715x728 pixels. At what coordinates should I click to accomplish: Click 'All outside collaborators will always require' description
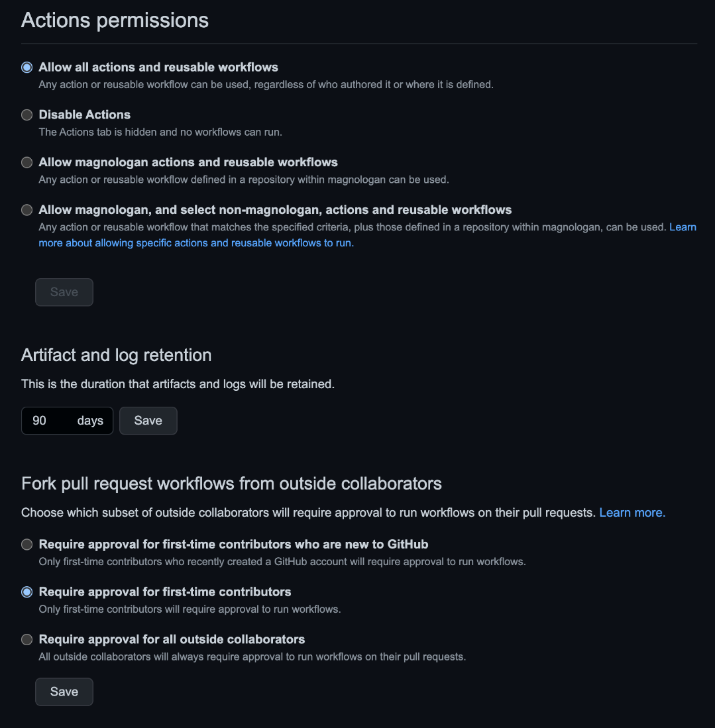(x=252, y=657)
